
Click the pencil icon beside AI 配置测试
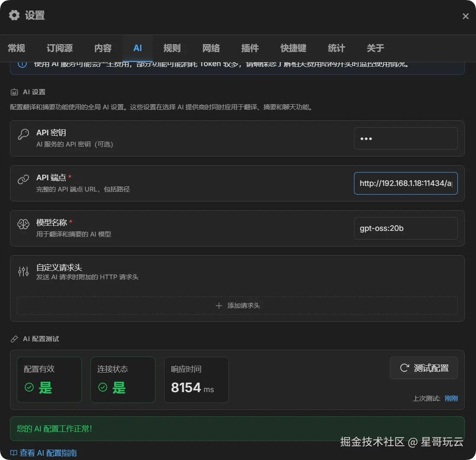[14, 339]
